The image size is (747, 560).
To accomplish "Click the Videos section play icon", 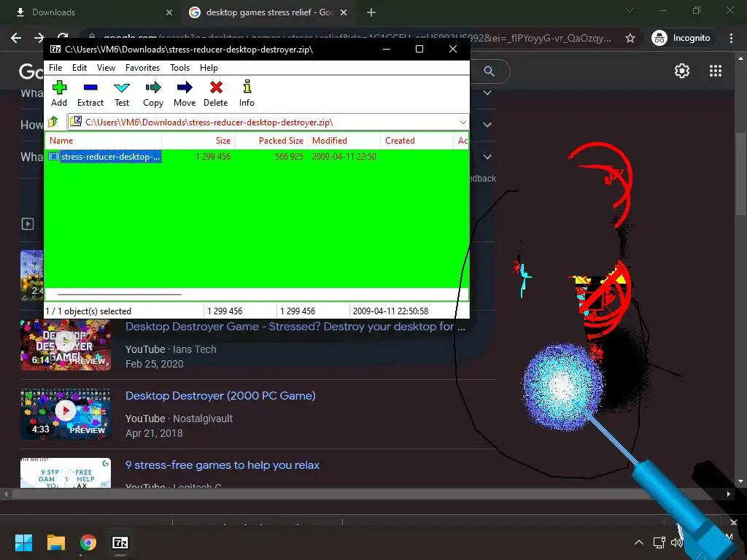I will point(28,224).
